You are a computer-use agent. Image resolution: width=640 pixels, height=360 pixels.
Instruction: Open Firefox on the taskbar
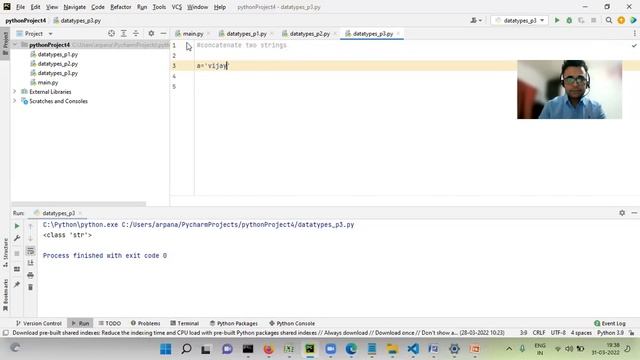click(268, 349)
